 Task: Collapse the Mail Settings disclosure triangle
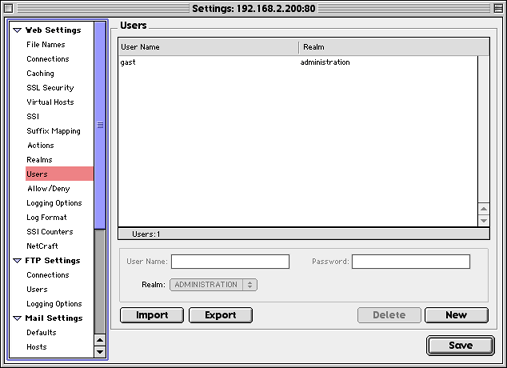17,318
